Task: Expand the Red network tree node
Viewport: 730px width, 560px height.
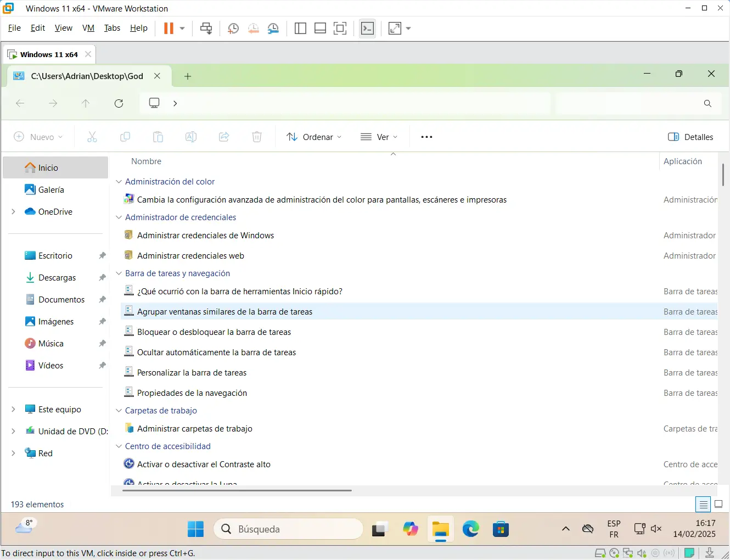Action: (x=13, y=453)
